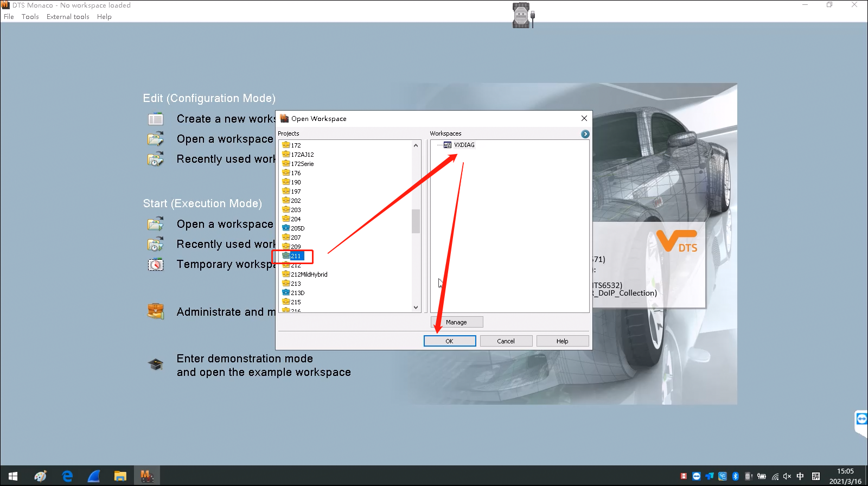
Task: Click Open a workspace icon under Execution Mode
Action: pyautogui.click(x=156, y=224)
